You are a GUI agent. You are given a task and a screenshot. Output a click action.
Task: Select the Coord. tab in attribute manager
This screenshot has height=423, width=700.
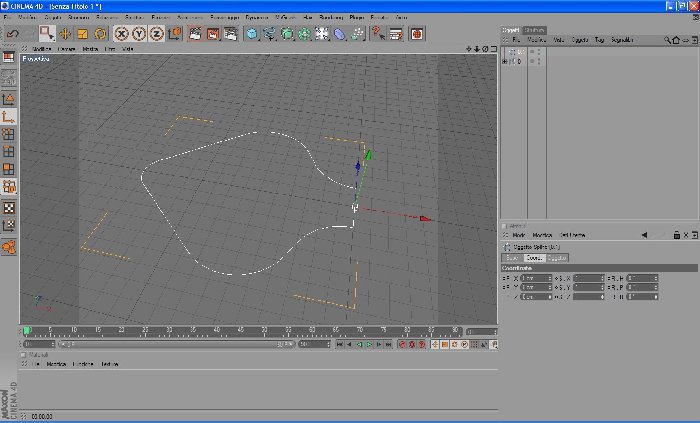[x=534, y=258]
